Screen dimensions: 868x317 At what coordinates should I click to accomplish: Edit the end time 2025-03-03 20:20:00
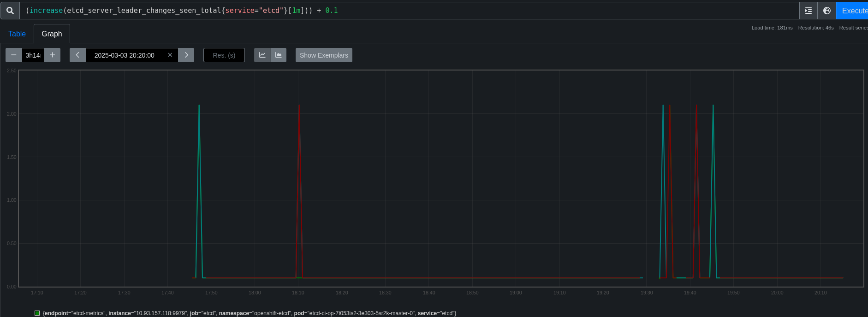pos(125,55)
